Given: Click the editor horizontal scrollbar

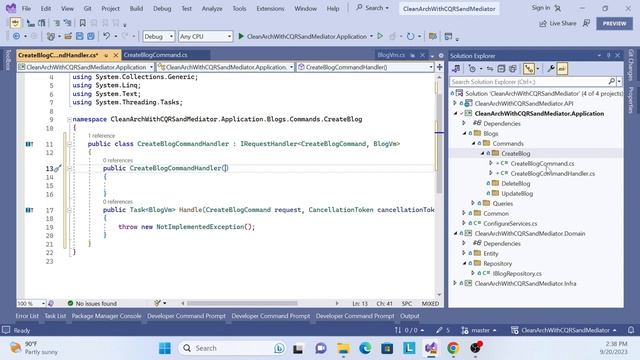Looking at the screenshot, I should (242, 303).
